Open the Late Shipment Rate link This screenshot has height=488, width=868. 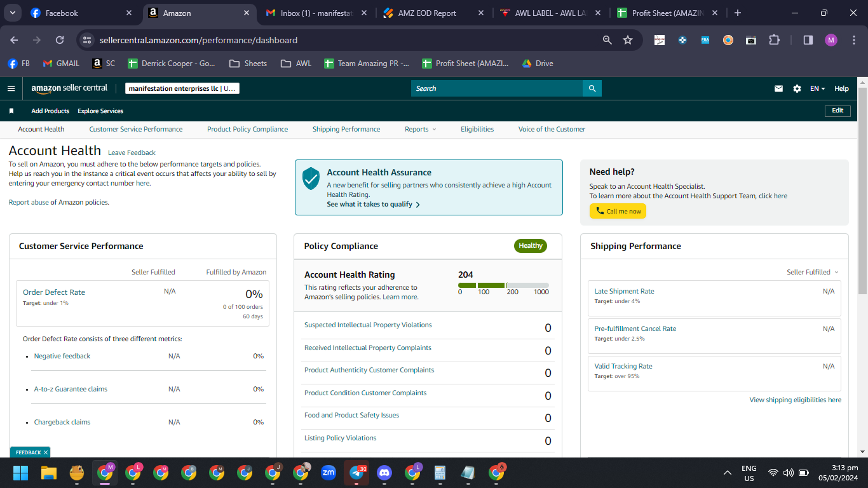624,291
